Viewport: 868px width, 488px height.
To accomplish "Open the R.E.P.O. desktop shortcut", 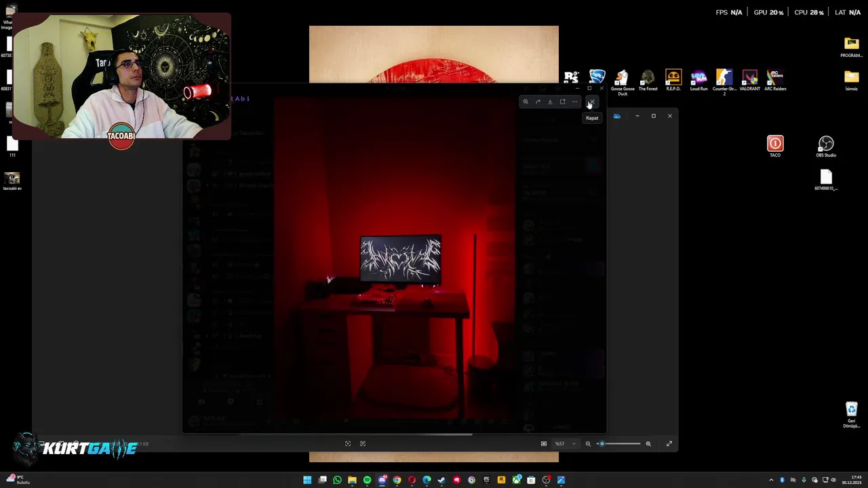I will [673, 80].
